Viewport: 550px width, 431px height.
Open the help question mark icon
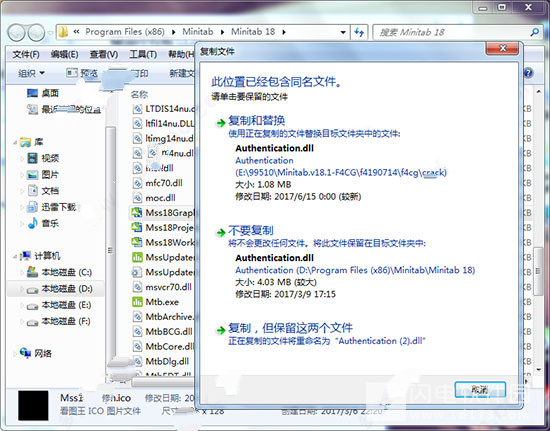coord(528,73)
